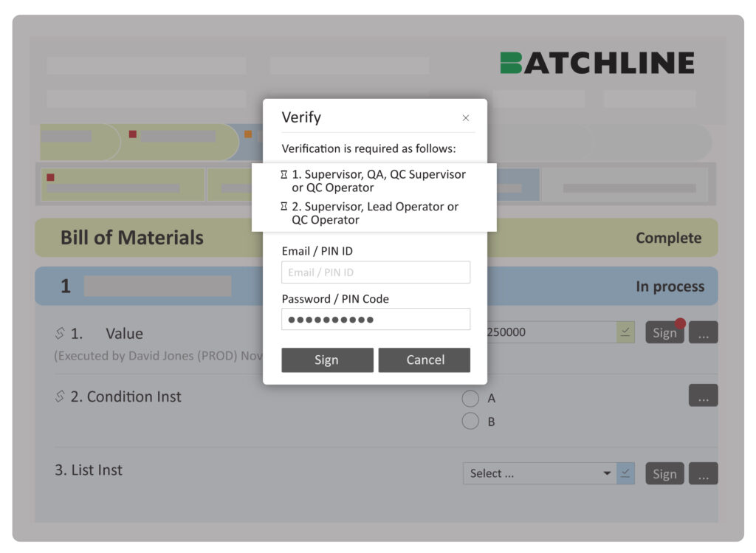Viewport: 756px width, 553px height.
Task: Select radio option A under Condition Inst
Action: 470,398
